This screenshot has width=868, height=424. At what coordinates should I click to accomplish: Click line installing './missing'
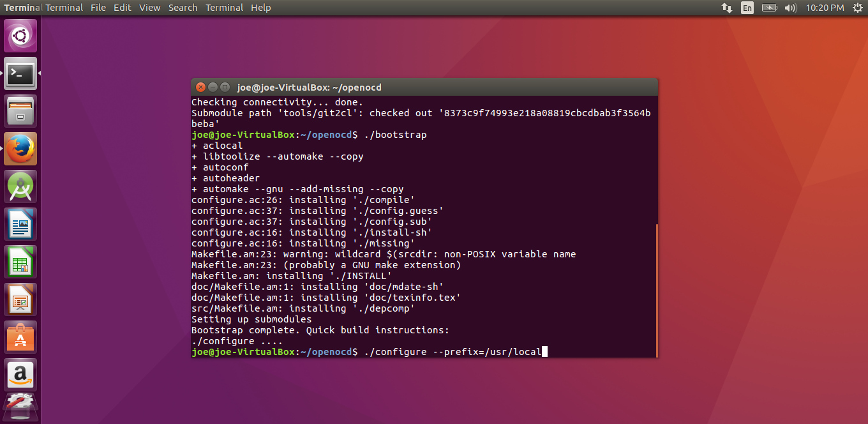click(x=303, y=243)
